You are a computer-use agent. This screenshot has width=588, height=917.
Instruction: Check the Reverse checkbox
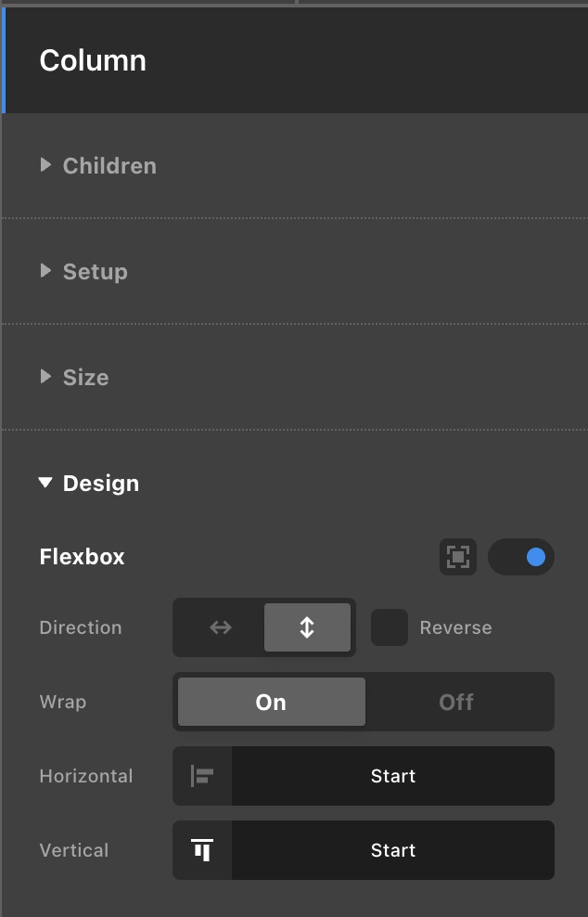click(x=390, y=627)
